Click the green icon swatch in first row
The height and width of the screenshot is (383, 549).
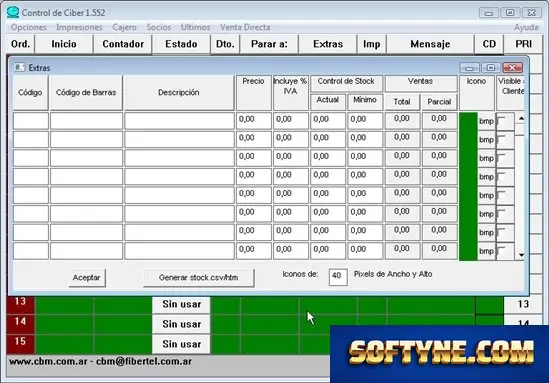468,121
